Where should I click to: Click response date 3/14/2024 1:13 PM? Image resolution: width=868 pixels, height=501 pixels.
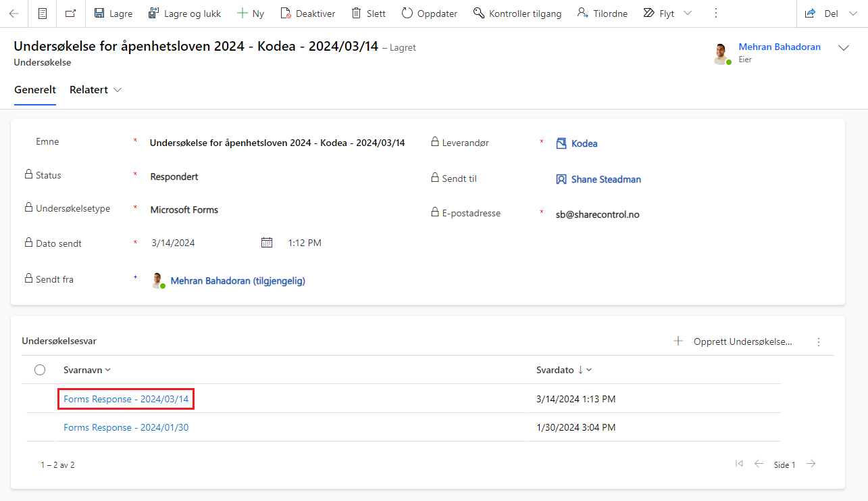(x=576, y=399)
